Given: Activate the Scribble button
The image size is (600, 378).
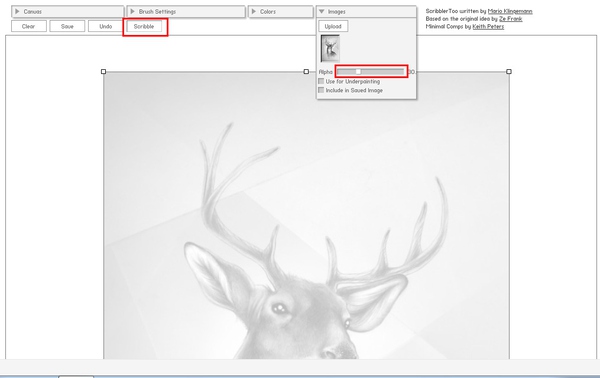Looking at the screenshot, I should tap(144, 26).
